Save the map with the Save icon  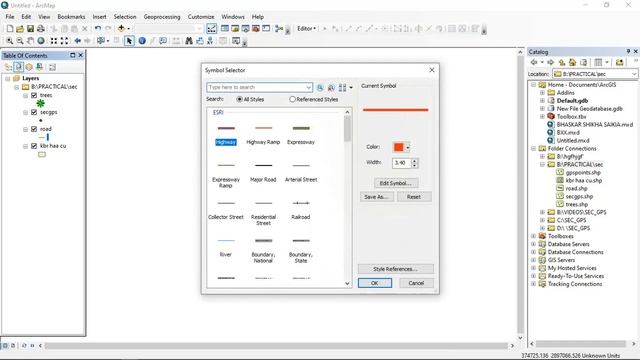click(x=30, y=29)
